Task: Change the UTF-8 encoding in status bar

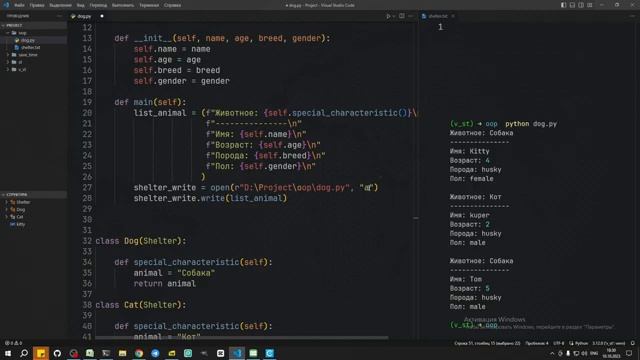Action: 558,343
